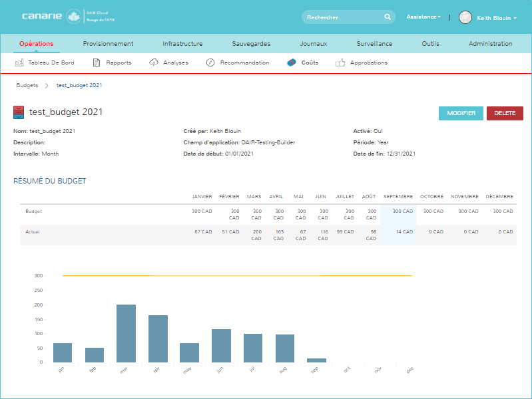The image size is (532, 399).
Task: Navigate back via Budgets breadcrumb link
Action: 27,85
